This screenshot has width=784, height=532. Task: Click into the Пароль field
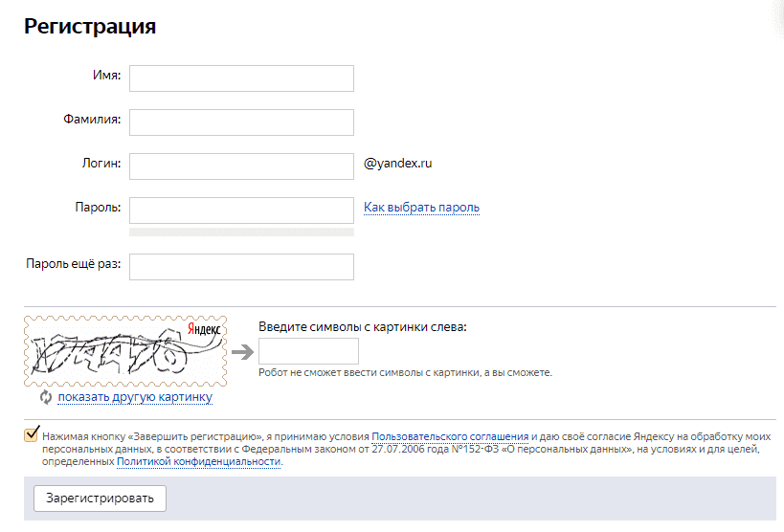(241, 211)
